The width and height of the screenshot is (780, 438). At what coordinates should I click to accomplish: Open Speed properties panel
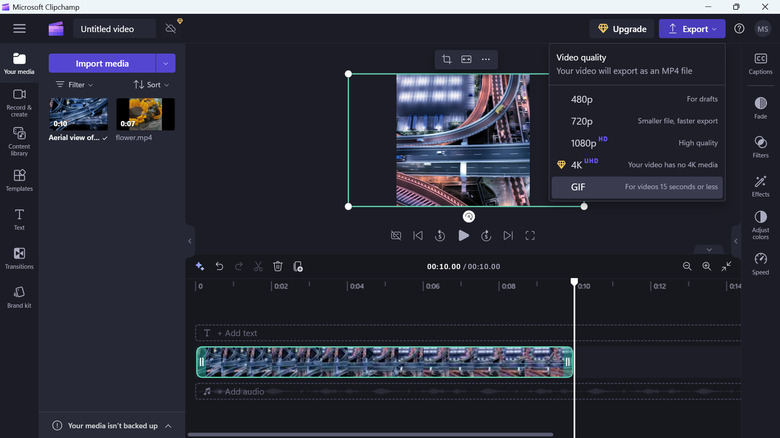coord(761,264)
